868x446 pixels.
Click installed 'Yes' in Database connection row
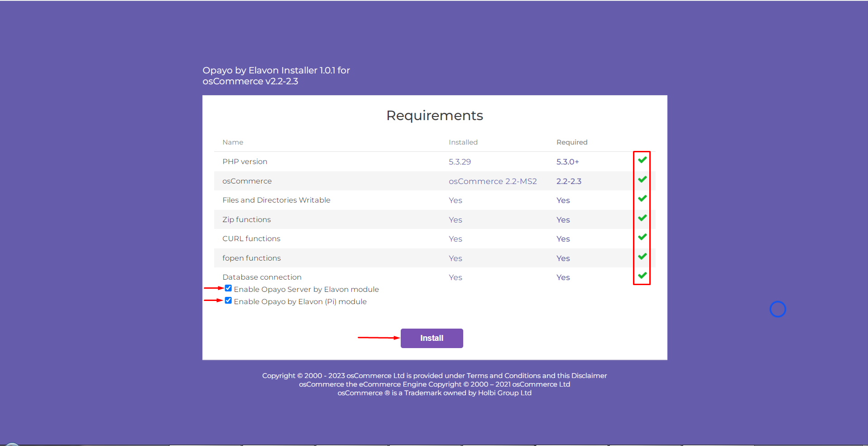pyautogui.click(x=456, y=277)
